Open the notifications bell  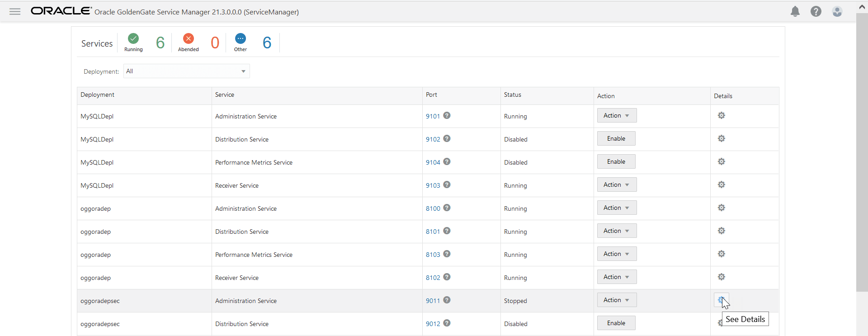click(795, 12)
